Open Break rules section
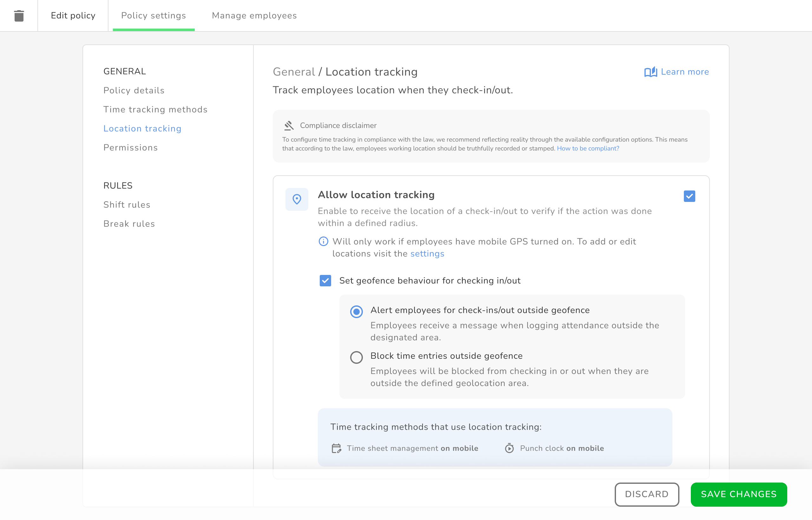Screen dimensions: 812x520 [x=129, y=223]
